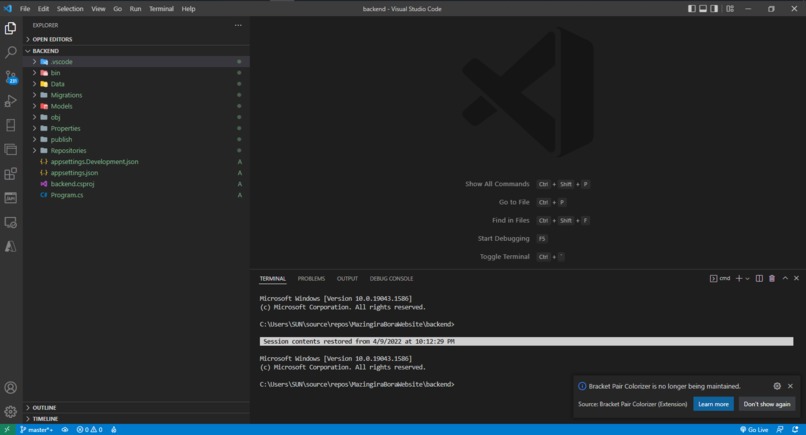Switch to the OUTPUT panel tab
This screenshot has width=806, height=435.
(347, 279)
